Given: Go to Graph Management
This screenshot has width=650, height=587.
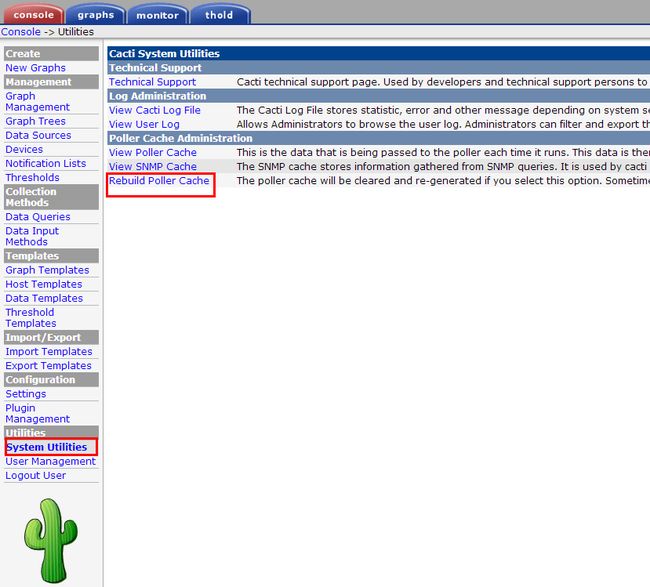Looking at the screenshot, I should pos(37,102).
